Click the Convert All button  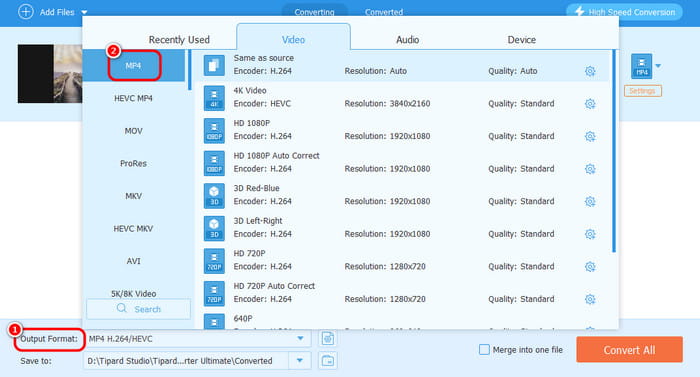coord(629,350)
